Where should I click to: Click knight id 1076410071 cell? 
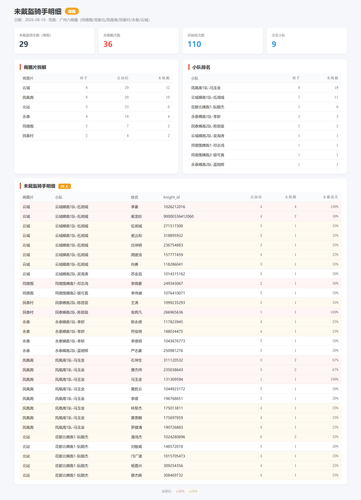pyautogui.click(x=174, y=293)
